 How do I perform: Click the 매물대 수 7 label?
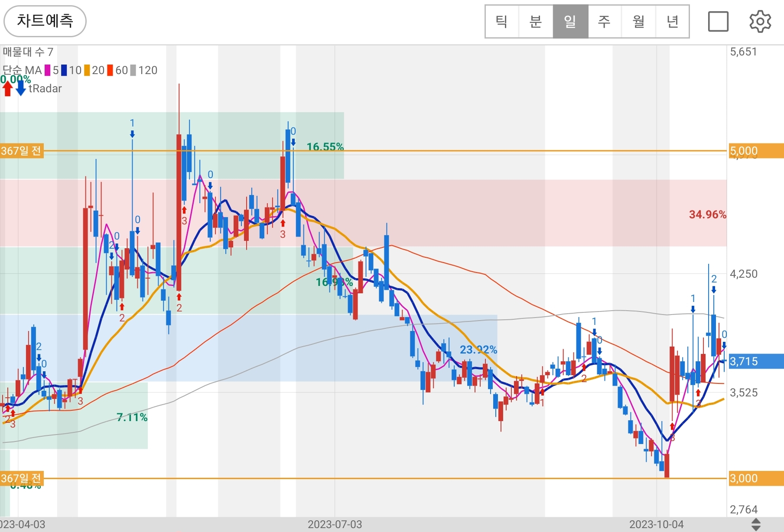coord(28,52)
